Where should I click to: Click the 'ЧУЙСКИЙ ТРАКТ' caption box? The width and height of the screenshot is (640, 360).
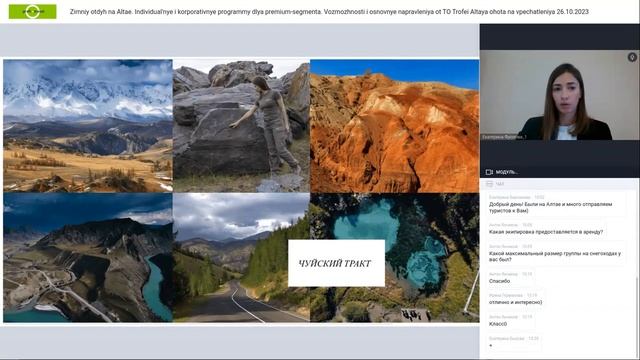point(336,263)
